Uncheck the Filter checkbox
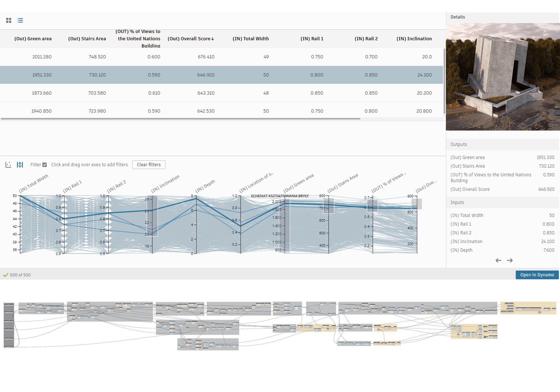 pos(45,165)
